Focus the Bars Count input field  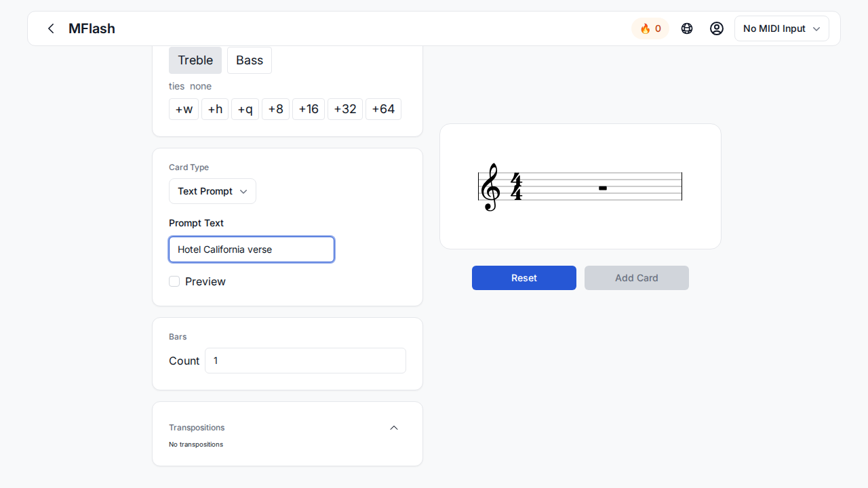click(x=305, y=361)
